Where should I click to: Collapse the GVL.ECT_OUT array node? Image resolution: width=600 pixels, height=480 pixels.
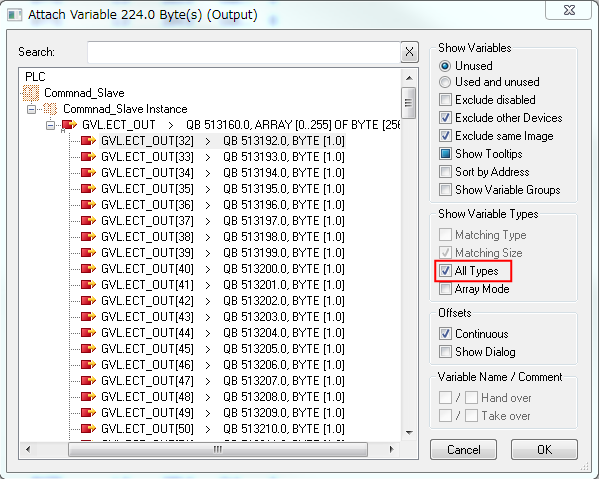[x=51, y=125]
